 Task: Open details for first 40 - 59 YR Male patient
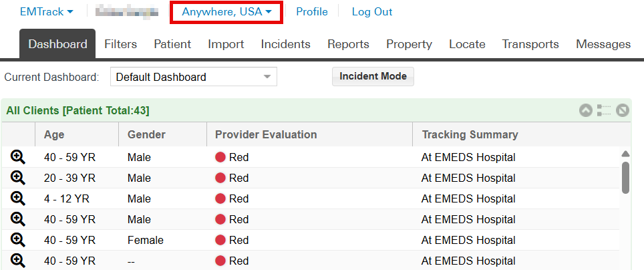18,157
